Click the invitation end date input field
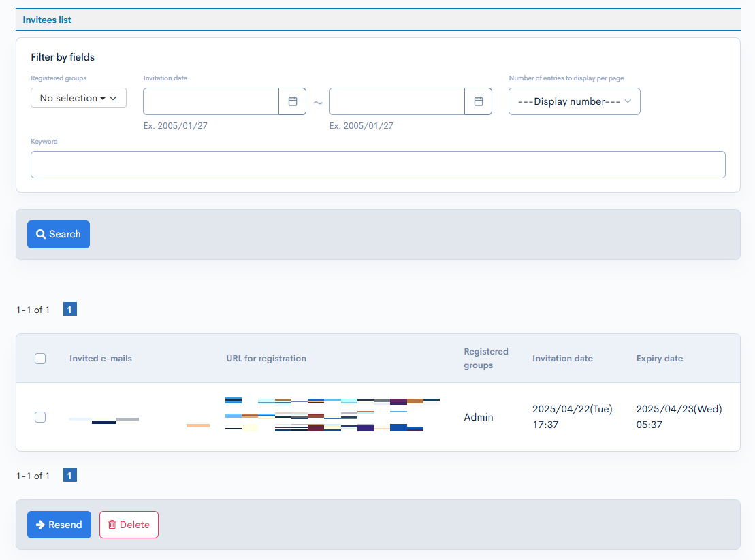This screenshot has width=755, height=560. click(x=397, y=101)
